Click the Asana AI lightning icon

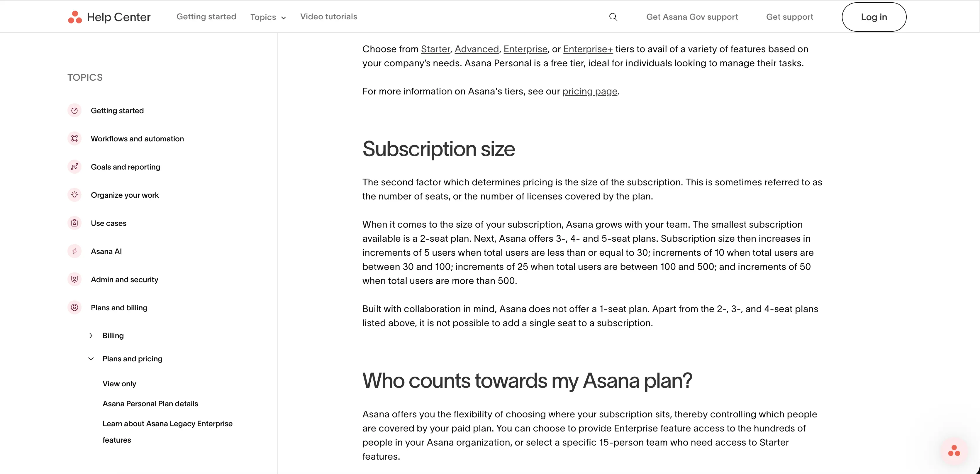coord(74,251)
